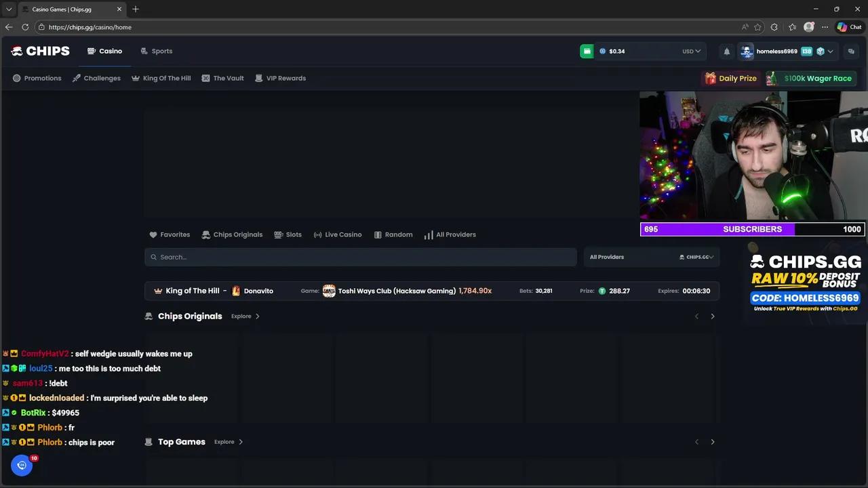Open VIP Rewards menu item

[280, 78]
